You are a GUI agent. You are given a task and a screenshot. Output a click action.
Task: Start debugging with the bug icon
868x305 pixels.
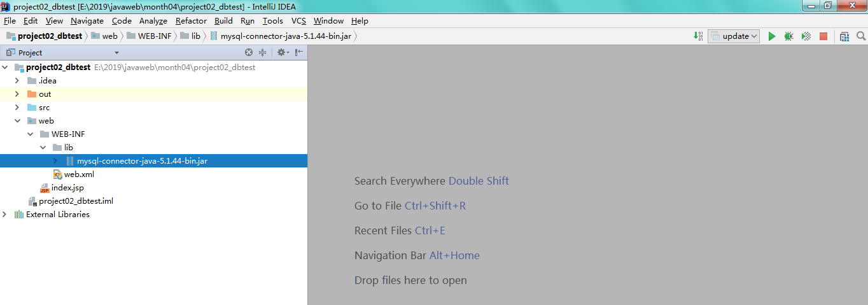point(789,36)
